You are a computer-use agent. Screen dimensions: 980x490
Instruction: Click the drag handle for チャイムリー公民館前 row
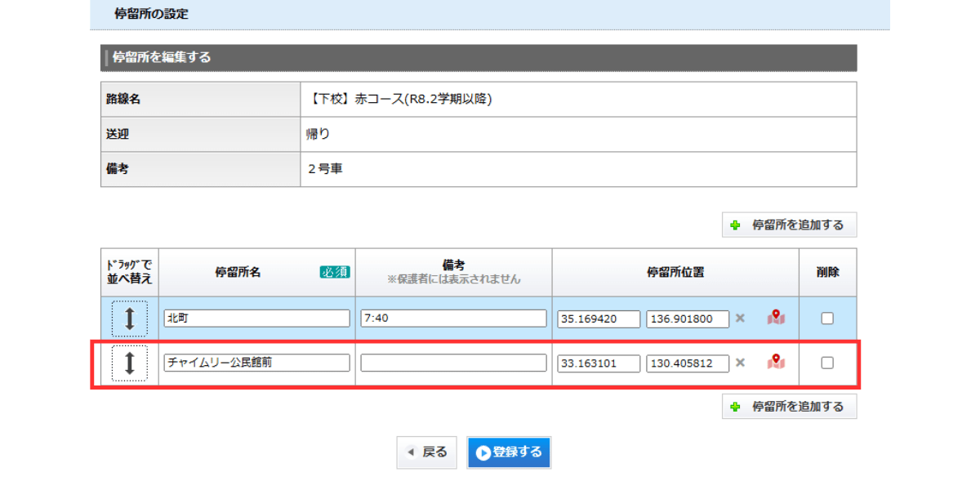(129, 363)
